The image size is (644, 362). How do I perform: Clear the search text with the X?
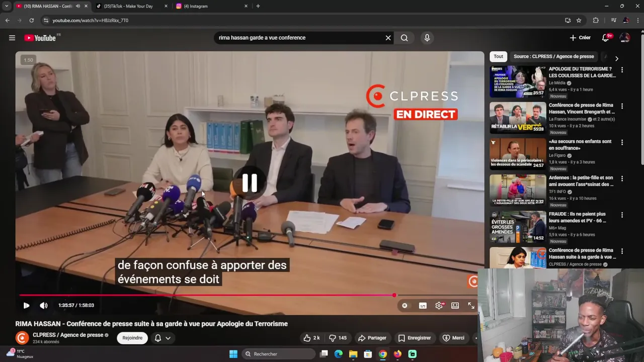pyautogui.click(x=388, y=38)
